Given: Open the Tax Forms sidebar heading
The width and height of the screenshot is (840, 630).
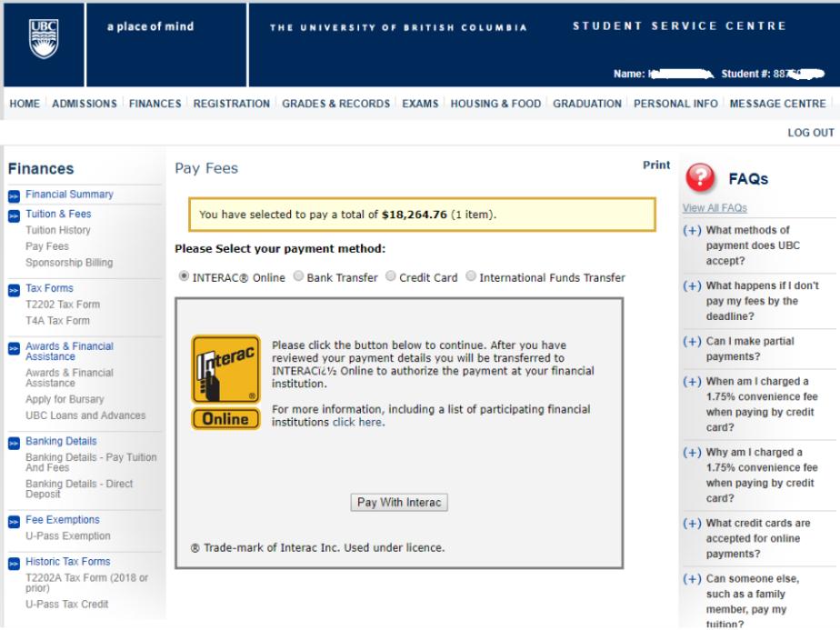Looking at the screenshot, I should [x=49, y=288].
